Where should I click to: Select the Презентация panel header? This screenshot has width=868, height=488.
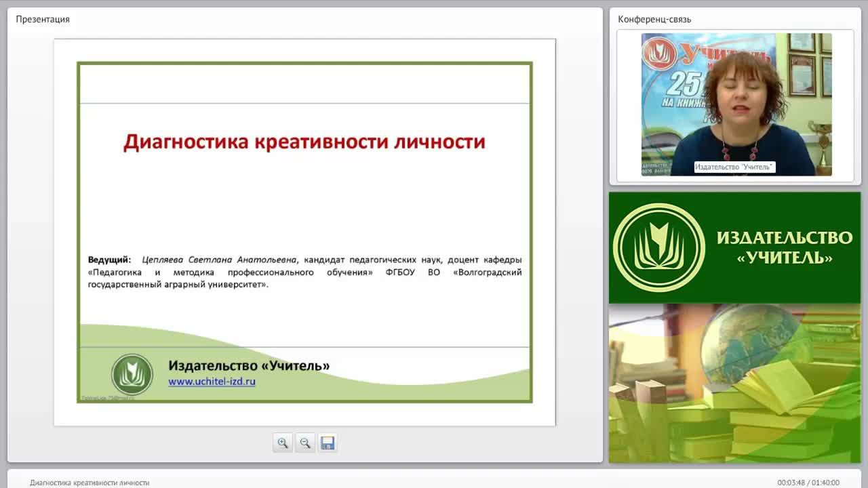(43, 19)
